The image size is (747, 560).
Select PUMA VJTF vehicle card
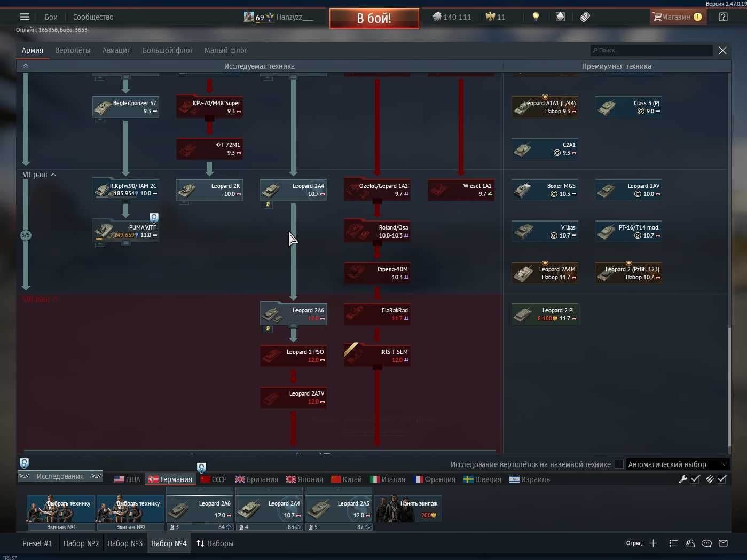coord(125,231)
